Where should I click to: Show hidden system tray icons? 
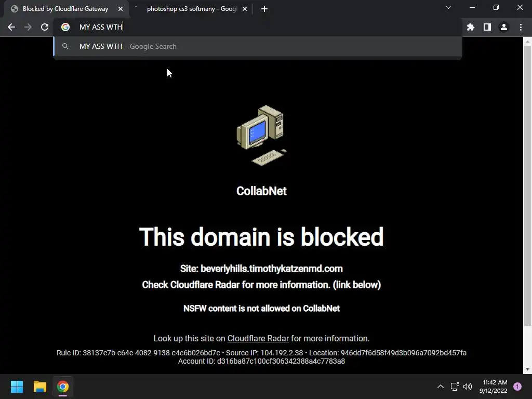(441, 387)
